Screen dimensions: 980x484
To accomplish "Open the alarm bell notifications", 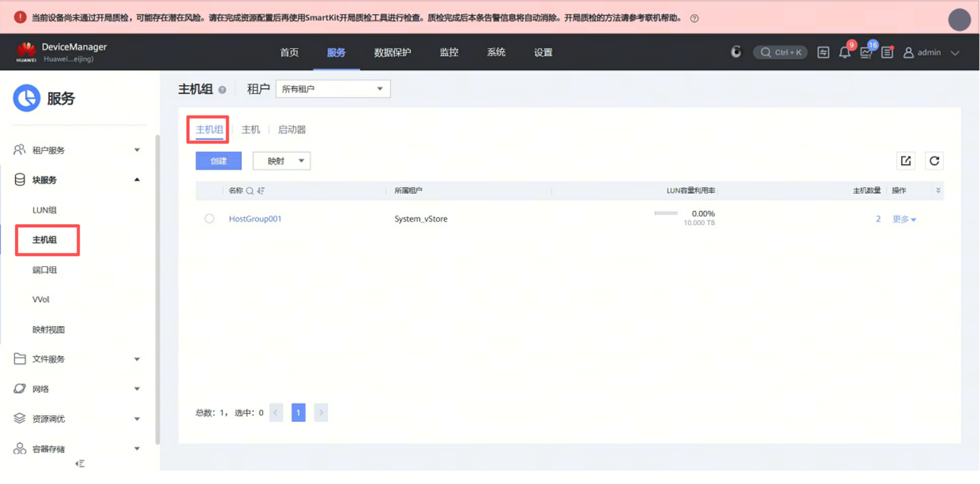I will click(x=845, y=52).
